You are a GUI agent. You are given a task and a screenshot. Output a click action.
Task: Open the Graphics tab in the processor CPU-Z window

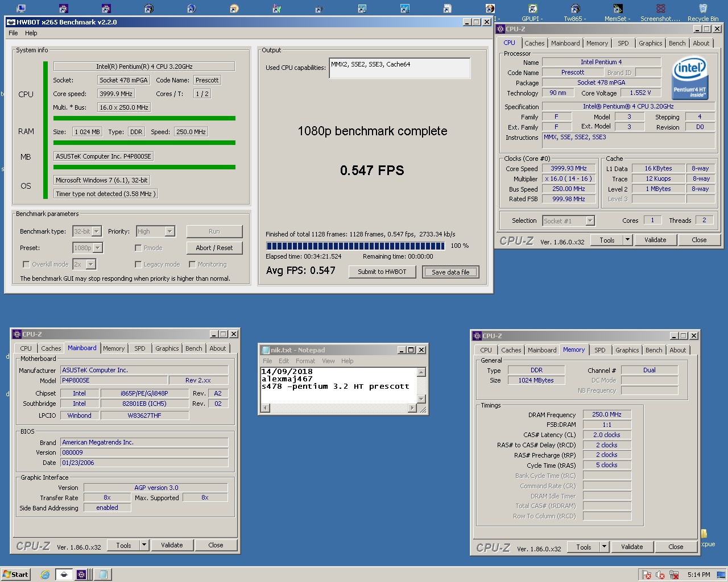click(651, 43)
